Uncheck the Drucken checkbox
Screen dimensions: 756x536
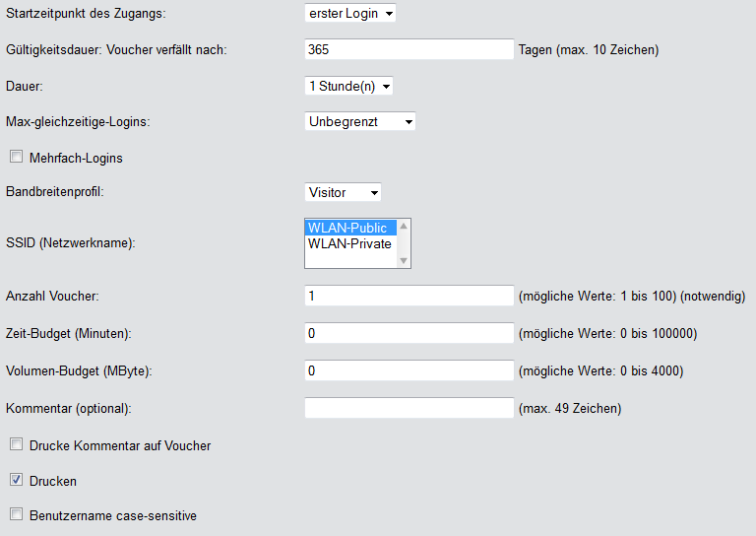pos(16,480)
